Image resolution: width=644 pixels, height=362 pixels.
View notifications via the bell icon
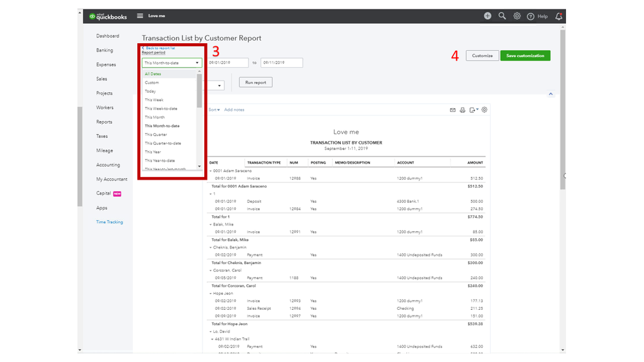pyautogui.click(x=558, y=16)
